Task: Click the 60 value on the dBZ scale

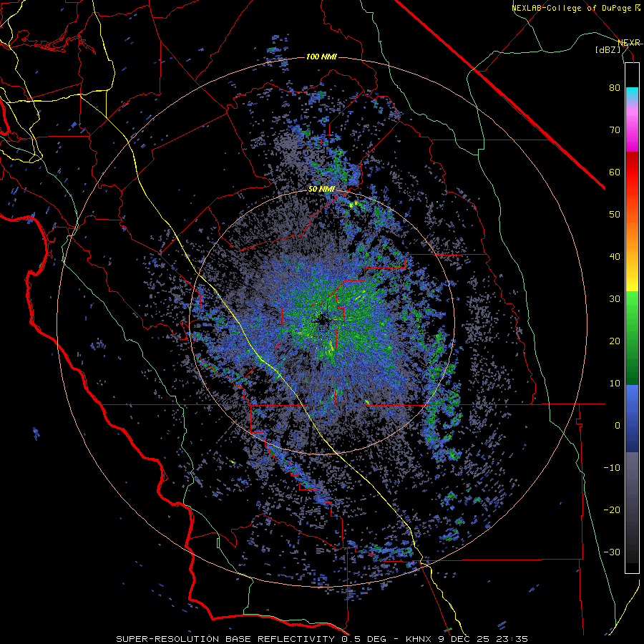Action: (615, 172)
